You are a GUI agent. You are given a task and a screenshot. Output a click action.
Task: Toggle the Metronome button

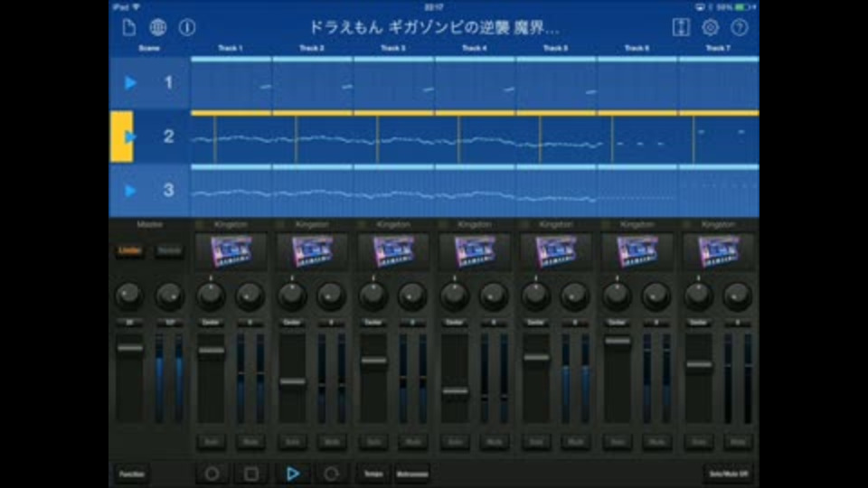(412, 474)
